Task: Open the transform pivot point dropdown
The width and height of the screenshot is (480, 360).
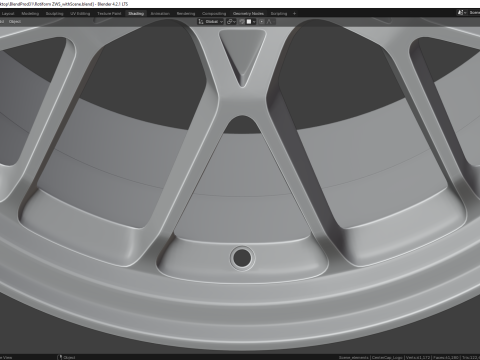Action: click(231, 22)
